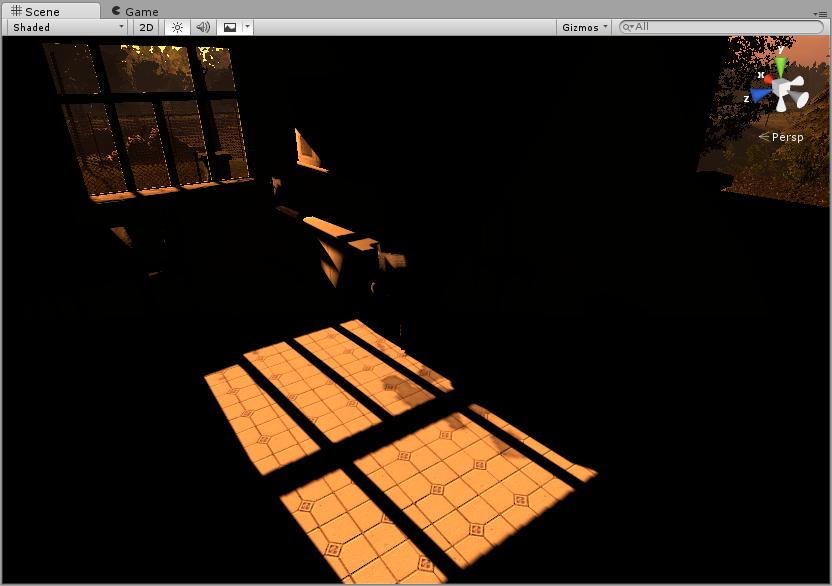
Task: Open the Shaded draw mode dropdown
Action: pos(68,27)
